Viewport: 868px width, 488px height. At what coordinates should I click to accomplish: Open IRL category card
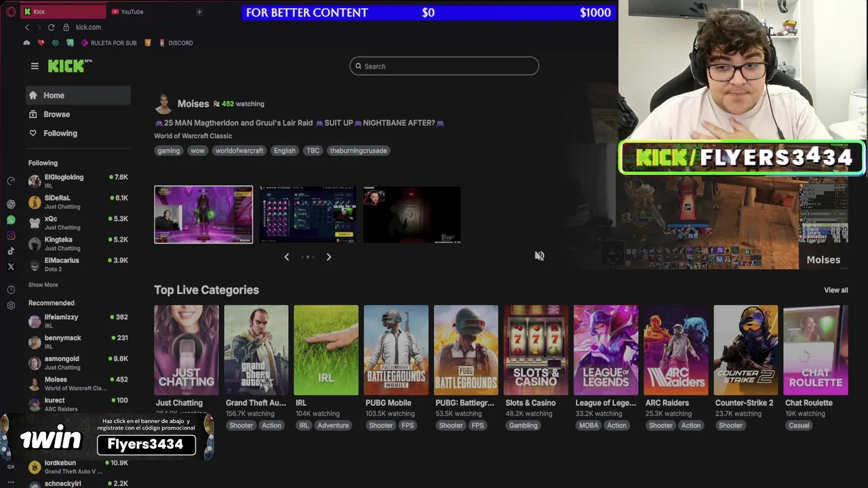click(326, 350)
